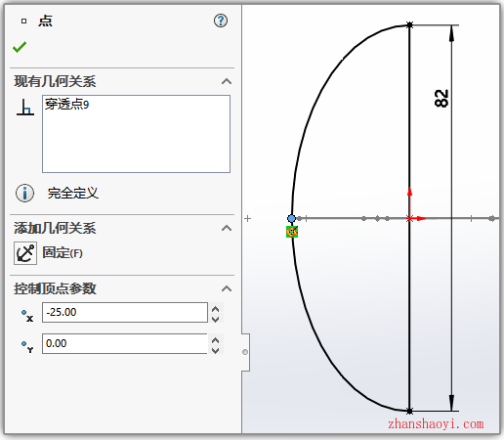Increase the Y coordinate with up arrow
This screenshot has height=440, width=504.
[x=216, y=339]
